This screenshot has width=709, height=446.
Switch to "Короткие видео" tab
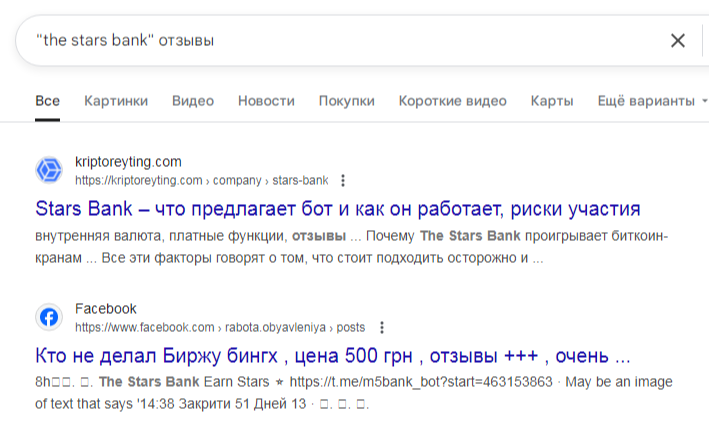click(x=452, y=101)
